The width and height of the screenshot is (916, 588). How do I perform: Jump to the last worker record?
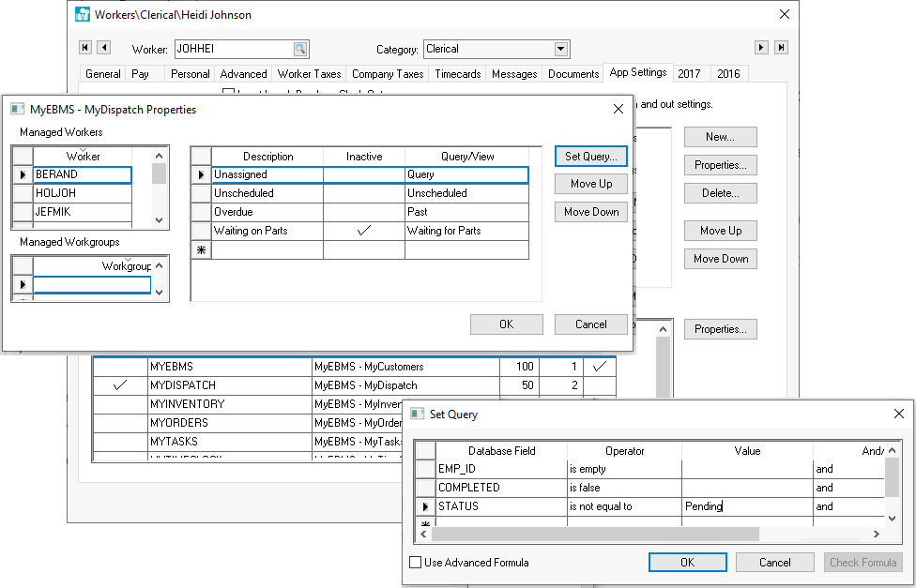coord(781,48)
